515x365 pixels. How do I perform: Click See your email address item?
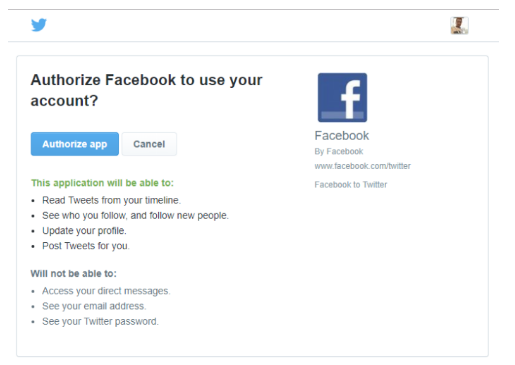pos(94,306)
